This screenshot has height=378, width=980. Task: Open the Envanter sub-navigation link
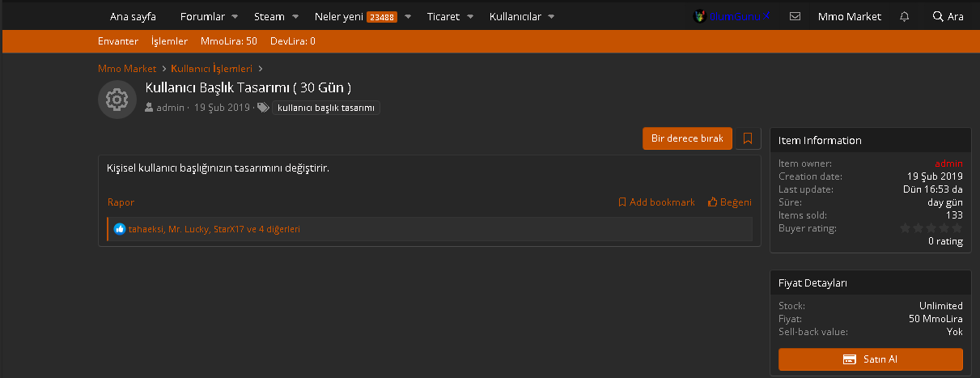(x=118, y=41)
